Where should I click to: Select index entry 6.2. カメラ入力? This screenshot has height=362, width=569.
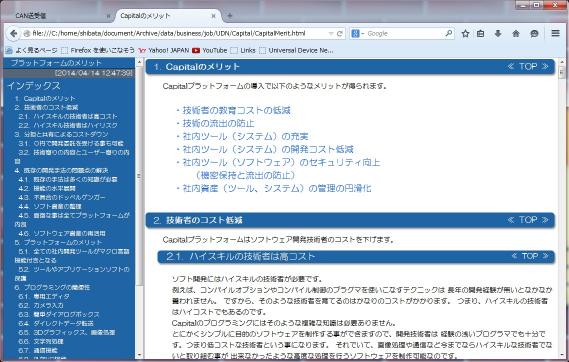[x=41, y=305]
